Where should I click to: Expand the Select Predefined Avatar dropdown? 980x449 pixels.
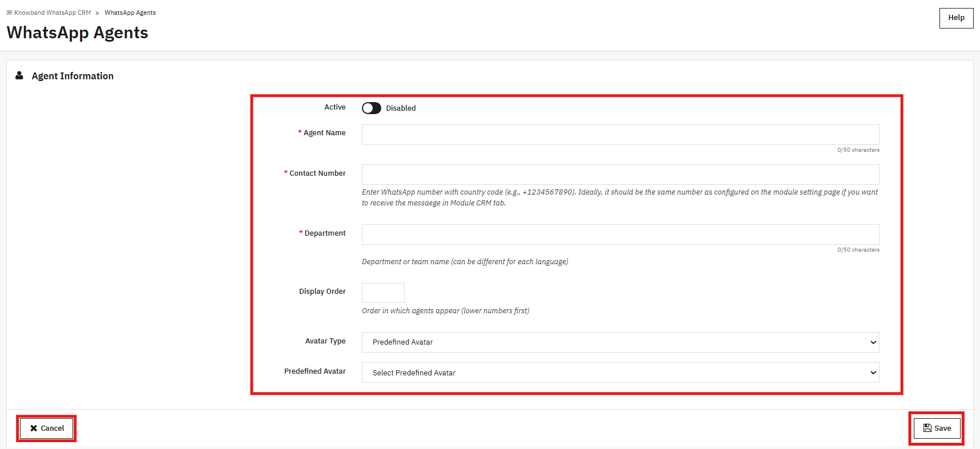point(620,373)
